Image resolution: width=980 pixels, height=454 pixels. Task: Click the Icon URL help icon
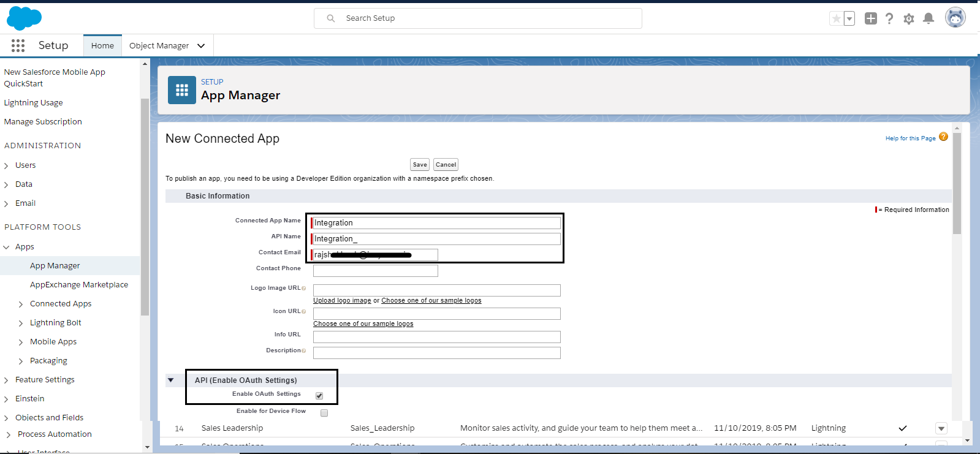(x=304, y=311)
